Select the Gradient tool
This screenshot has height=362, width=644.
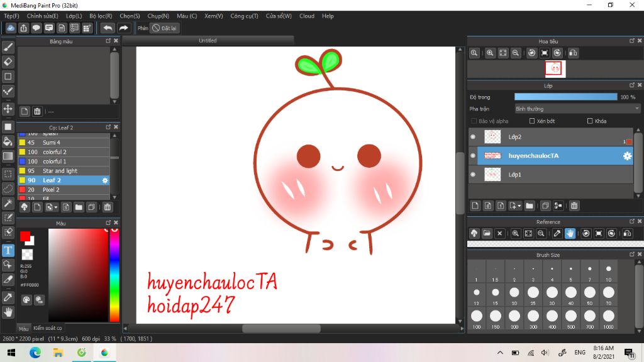(x=8, y=156)
